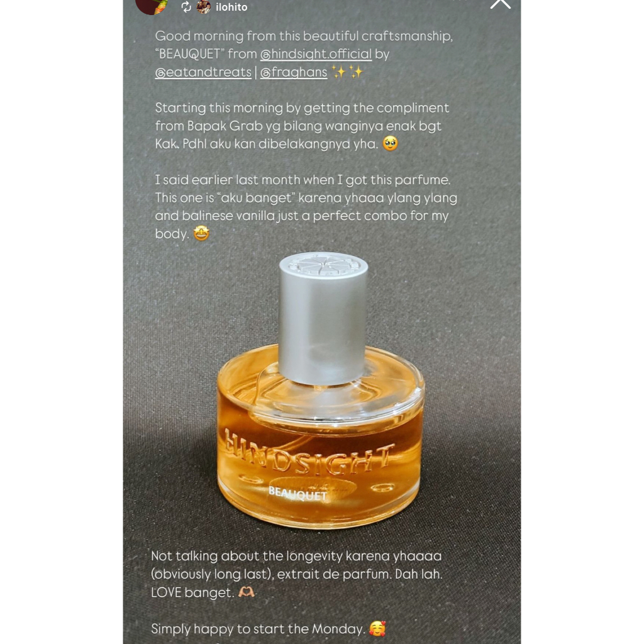Click the 'Not talking about the longevity' paragraph
Viewport: 644px width, 644px height.
(297, 574)
